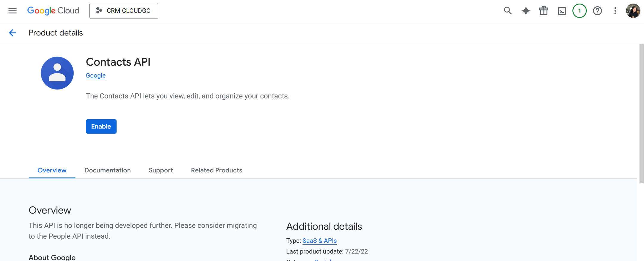Open the search magnifier icon

tap(508, 11)
